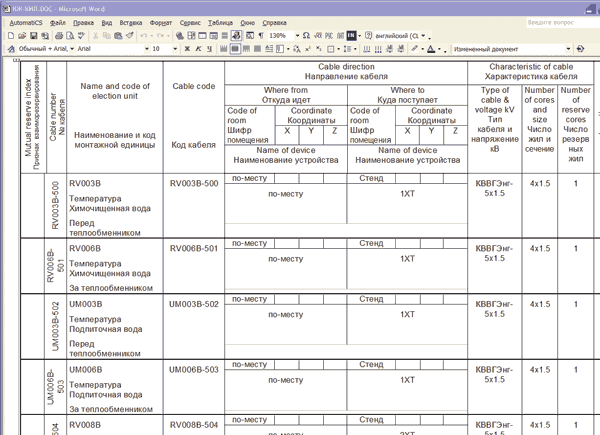Apply subscript formatting
Image resolution: width=600 pixels, height=435 pixels.
click(x=319, y=49)
